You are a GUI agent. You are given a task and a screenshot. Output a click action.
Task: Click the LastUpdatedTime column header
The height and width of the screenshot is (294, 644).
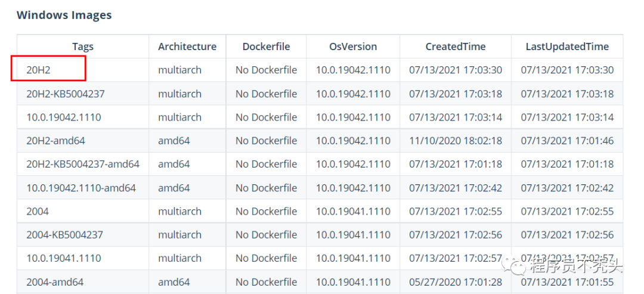pyautogui.click(x=567, y=47)
